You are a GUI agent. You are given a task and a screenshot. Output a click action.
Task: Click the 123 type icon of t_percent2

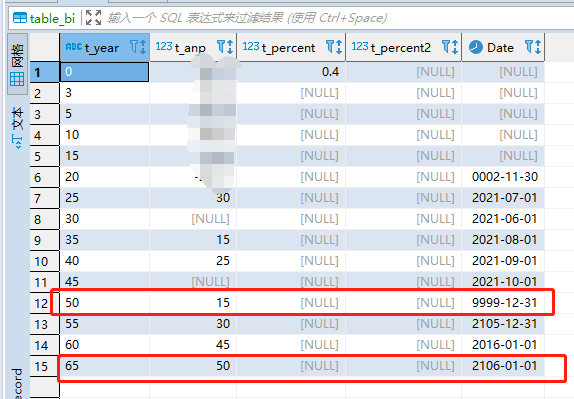pyautogui.click(x=360, y=46)
